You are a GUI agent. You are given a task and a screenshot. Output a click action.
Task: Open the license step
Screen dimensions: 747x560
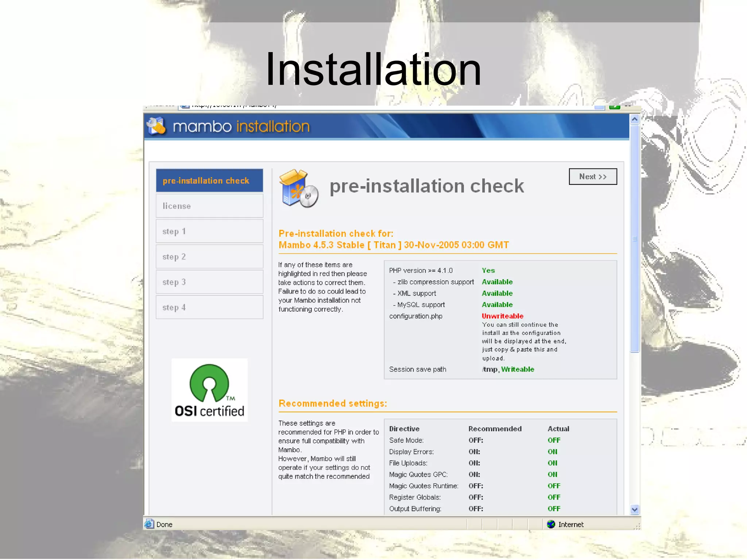pos(209,206)
